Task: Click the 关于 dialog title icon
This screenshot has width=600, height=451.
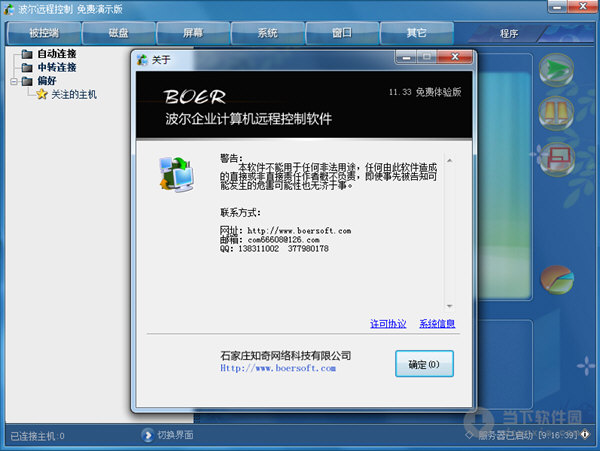Action: pyautogui.click(x=142, y=60)
